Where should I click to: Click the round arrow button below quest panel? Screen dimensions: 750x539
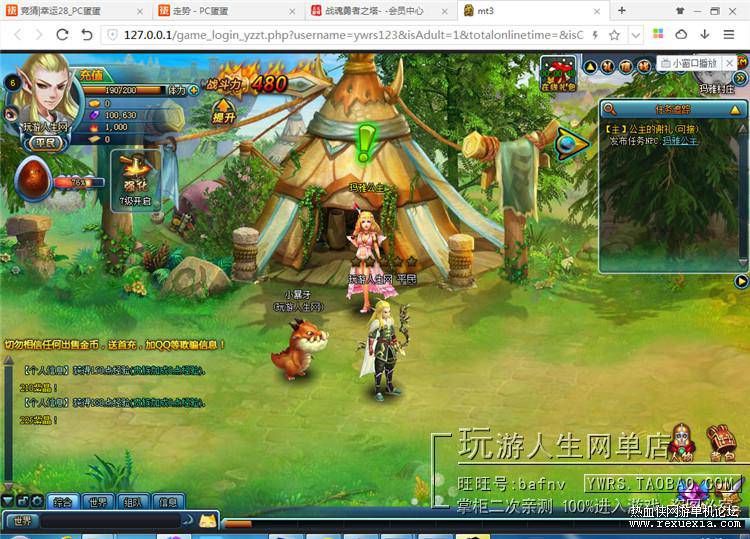(x=741, y=282)
